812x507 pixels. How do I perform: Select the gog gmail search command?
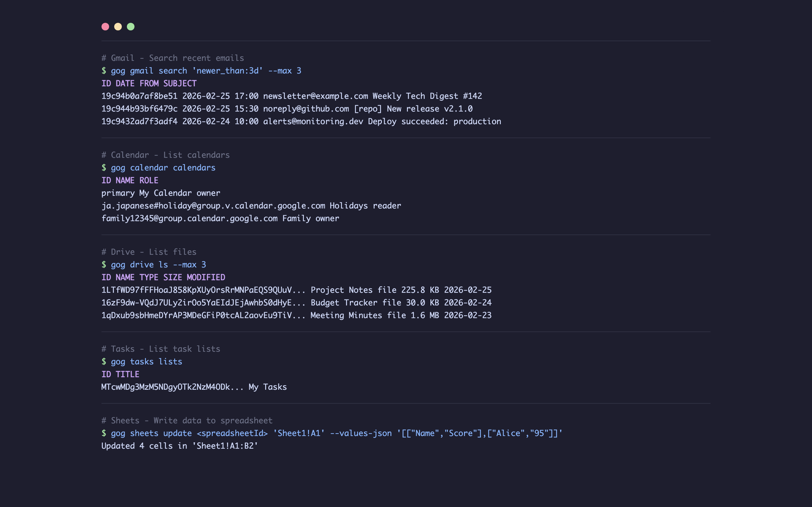point(201,70)
